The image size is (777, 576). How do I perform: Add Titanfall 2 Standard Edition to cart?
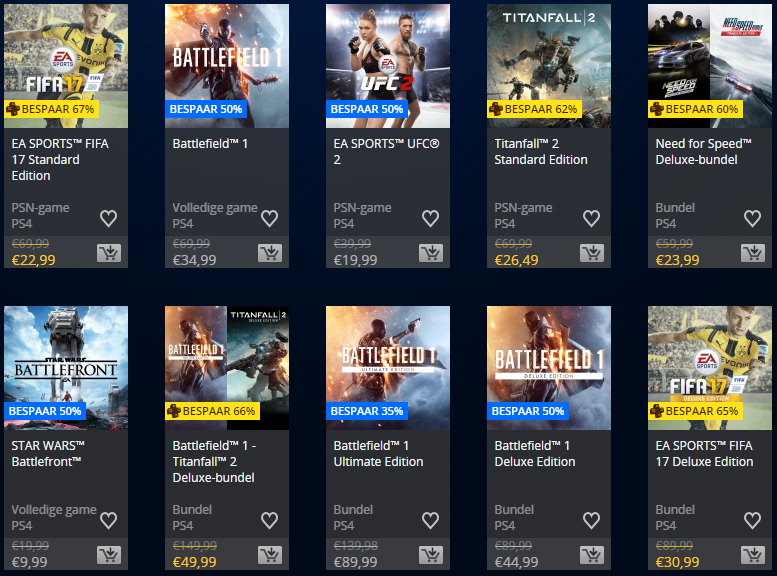(592, 253)
